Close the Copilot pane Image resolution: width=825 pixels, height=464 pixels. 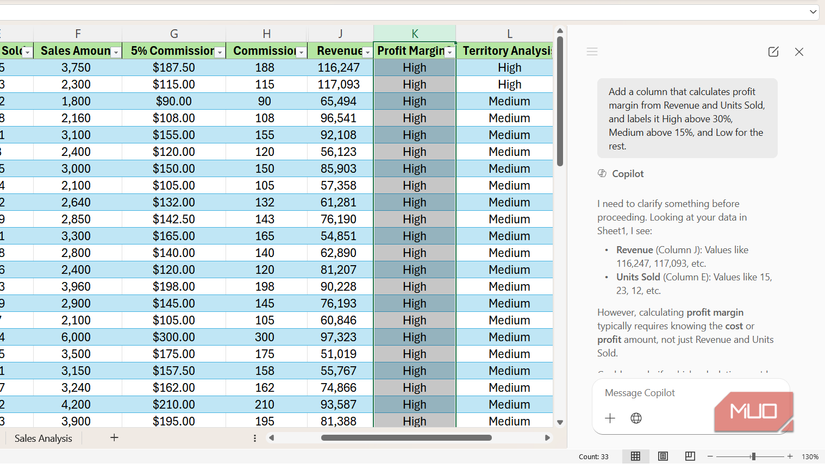click(799, 52)
